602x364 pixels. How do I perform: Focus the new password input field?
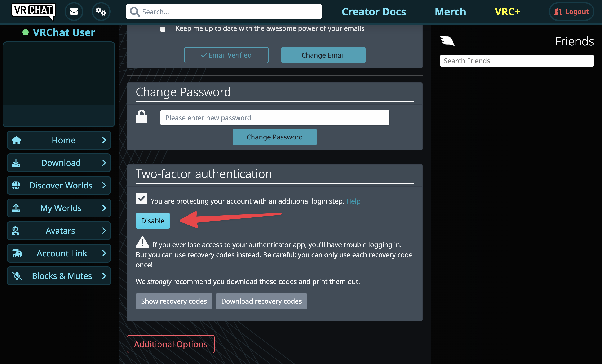[x=275, y=118]
